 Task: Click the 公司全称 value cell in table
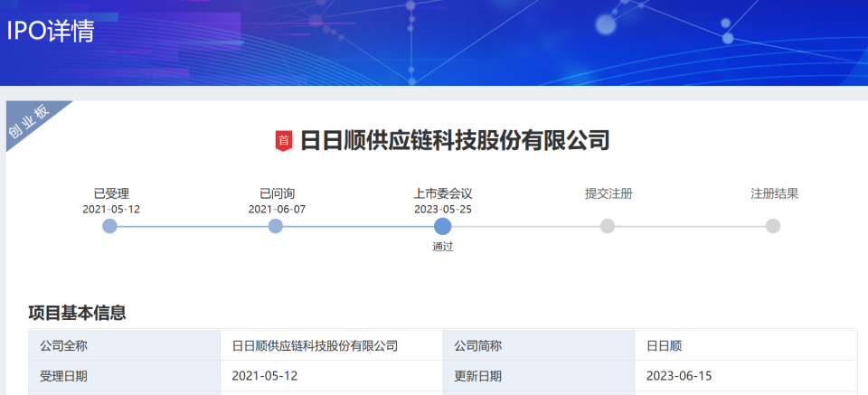pyautogui.click(x=331, y=346)
